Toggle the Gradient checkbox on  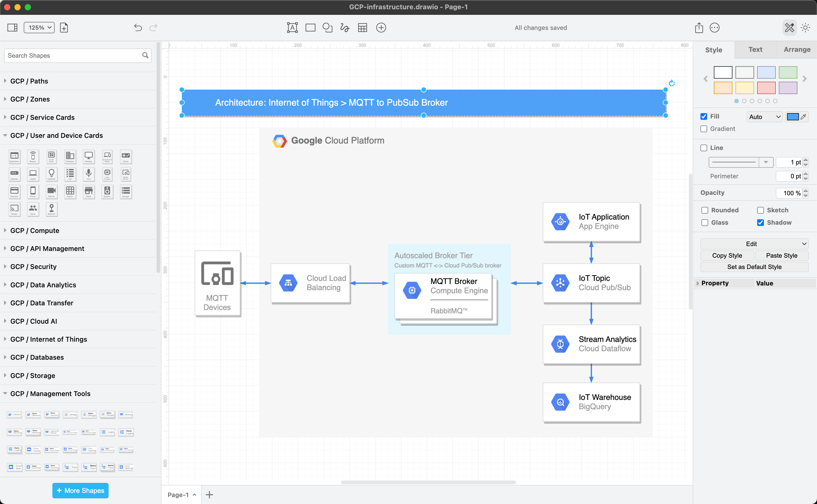coord(704,129)
